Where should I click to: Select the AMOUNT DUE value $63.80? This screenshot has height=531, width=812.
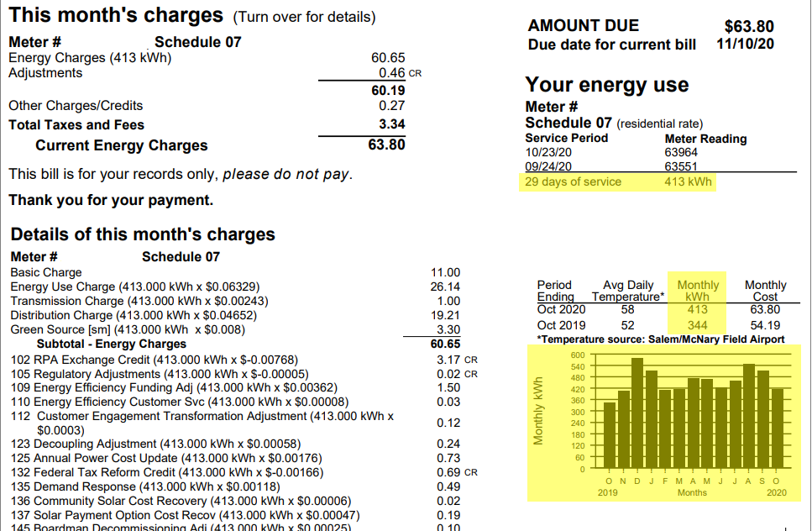[749, 26]
